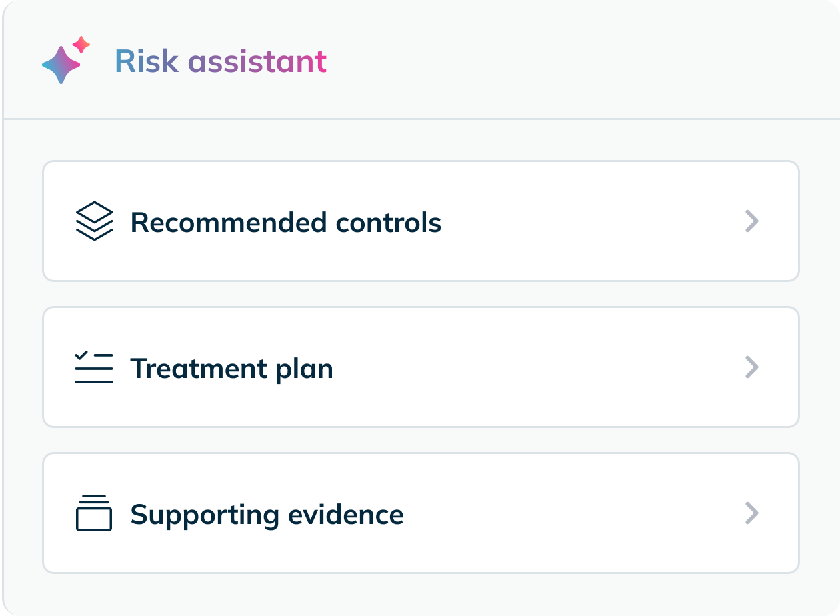Open the Recommended controls text label

pos(285,222)
